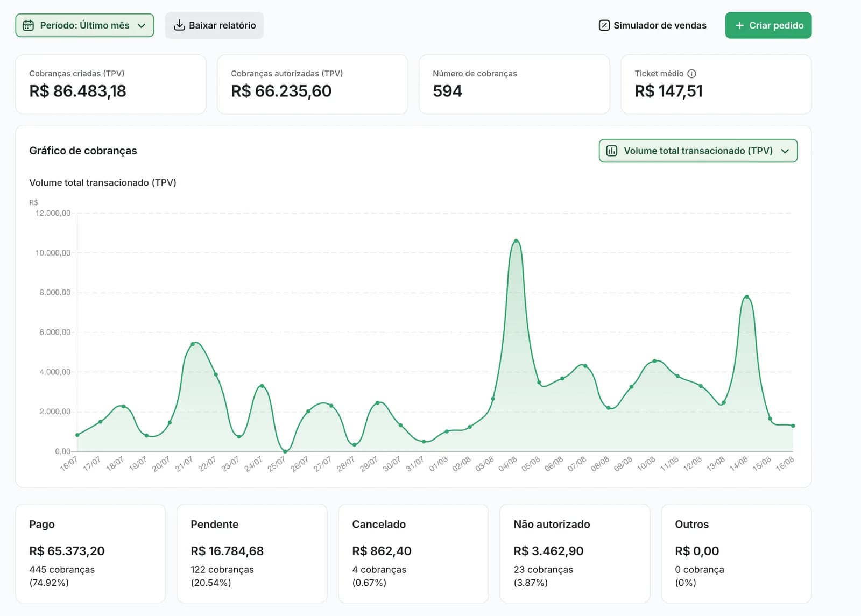
Task: Open the Outros status card
Action: pos(736,553)
